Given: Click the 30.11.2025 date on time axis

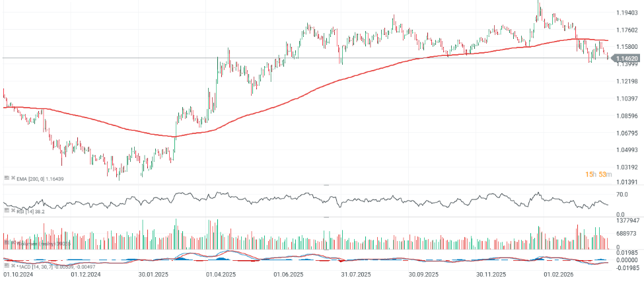Looking at the screenshot, I should click(490, 274).
